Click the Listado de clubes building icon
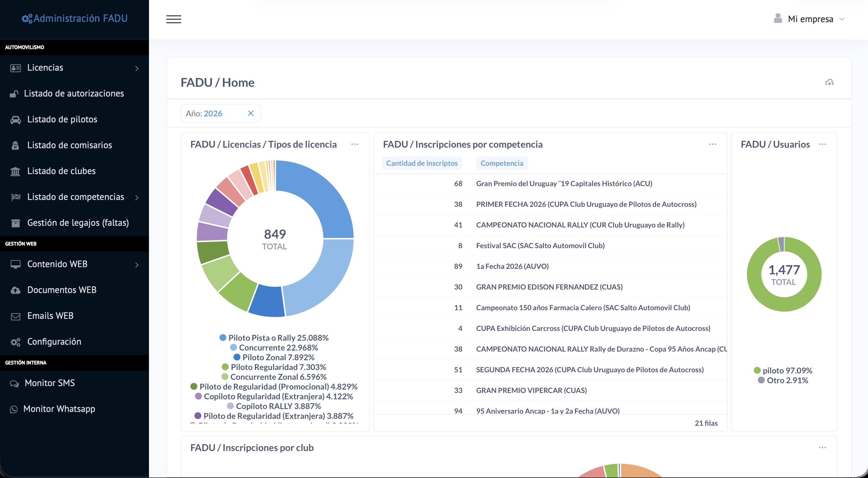 pos(16,171)
